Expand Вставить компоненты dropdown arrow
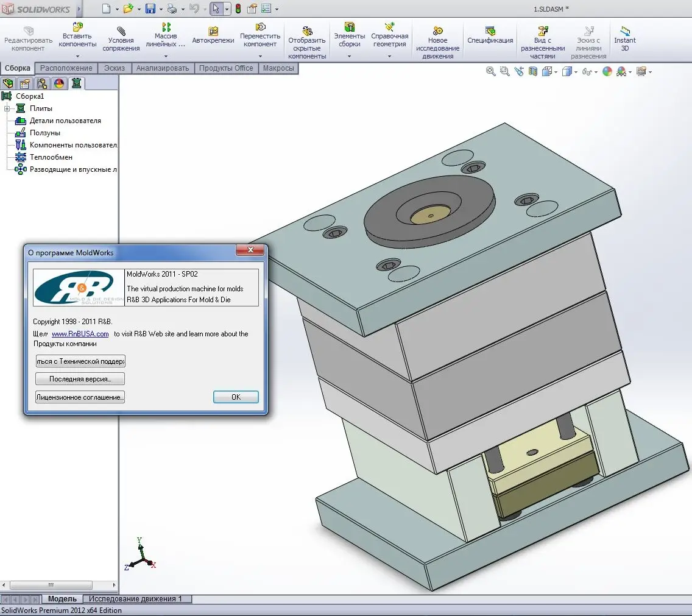Screen dimensions: 692x616 [77, 56]
